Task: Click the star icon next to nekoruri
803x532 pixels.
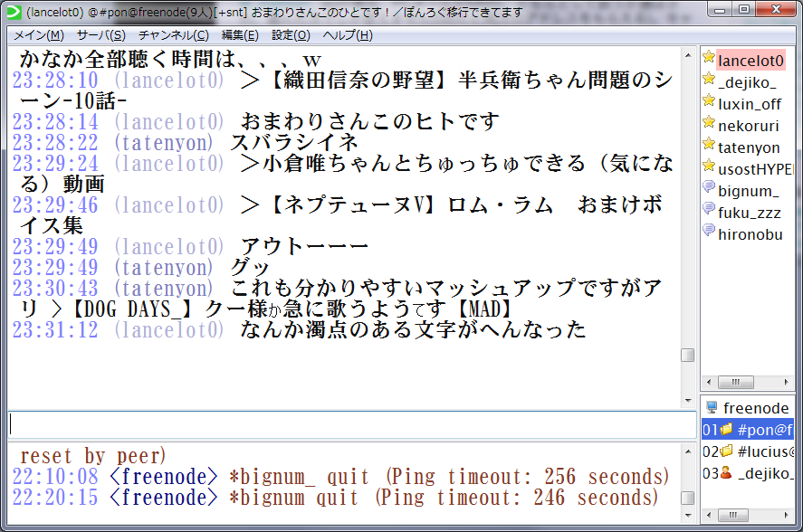Action: click(x=709, y=125)
